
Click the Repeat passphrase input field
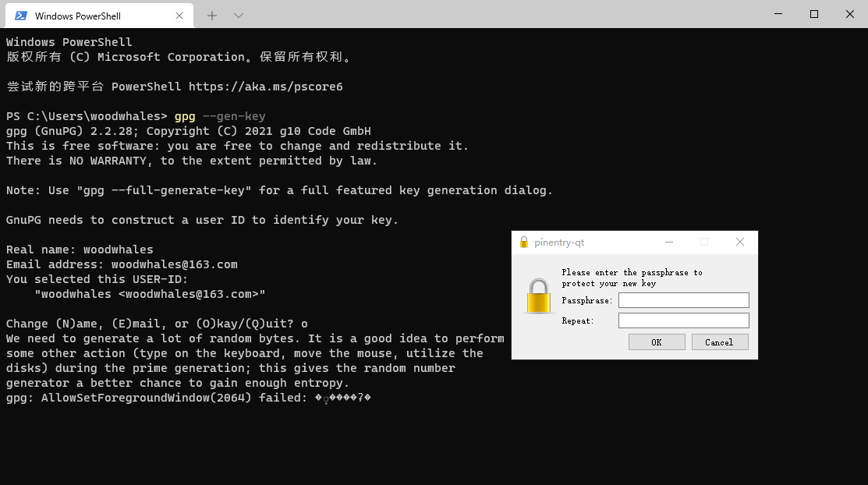tap(684, 320)
